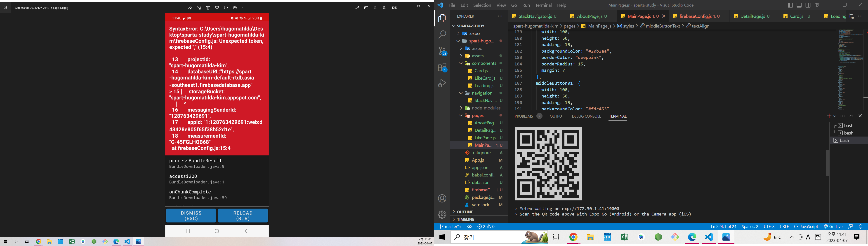Open Google Chrome from the right taskbar
This screenshot has height=246, width=868.
click(573, 237)
